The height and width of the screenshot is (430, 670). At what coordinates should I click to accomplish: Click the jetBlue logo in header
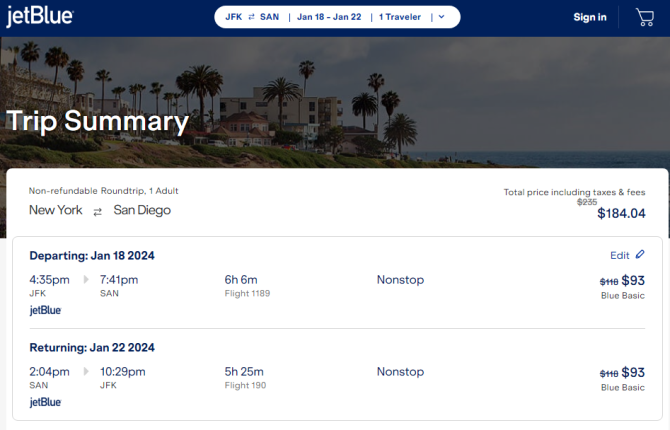(x=39, y=17)
